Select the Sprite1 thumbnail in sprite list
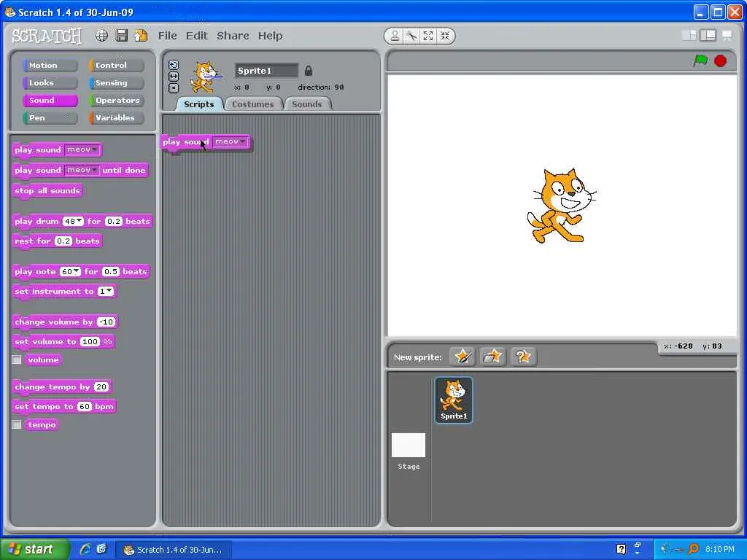747x560 pixels. click(x=454, y=400)
